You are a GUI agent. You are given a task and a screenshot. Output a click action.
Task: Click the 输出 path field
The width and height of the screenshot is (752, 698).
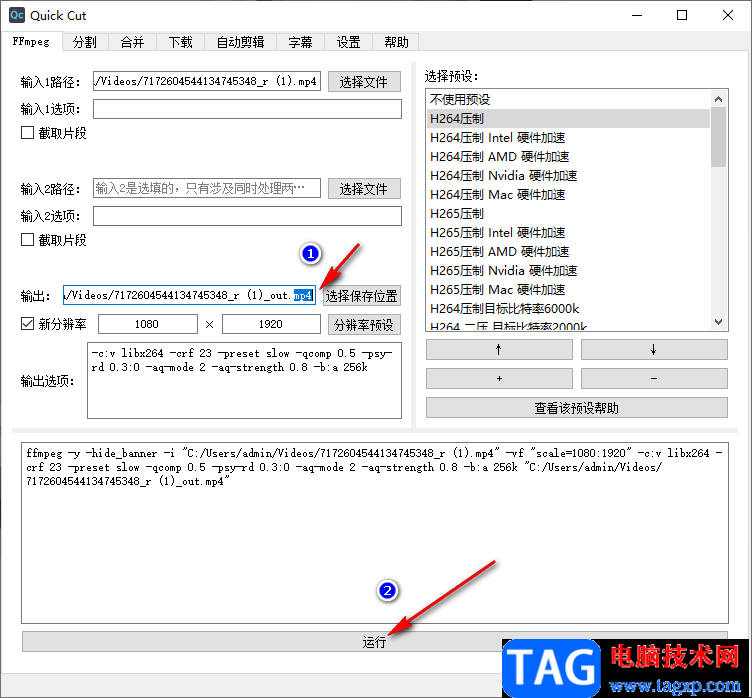pos(189,295)
